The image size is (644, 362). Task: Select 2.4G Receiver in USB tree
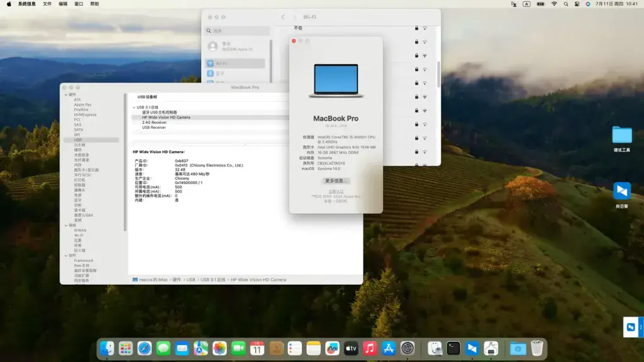coord(155,123)
